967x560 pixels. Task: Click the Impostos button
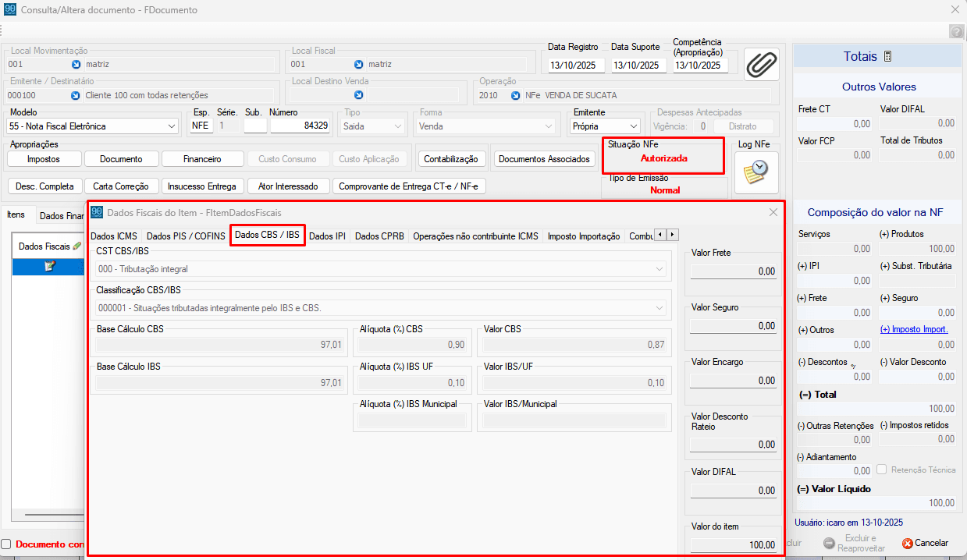pos(44,159)
